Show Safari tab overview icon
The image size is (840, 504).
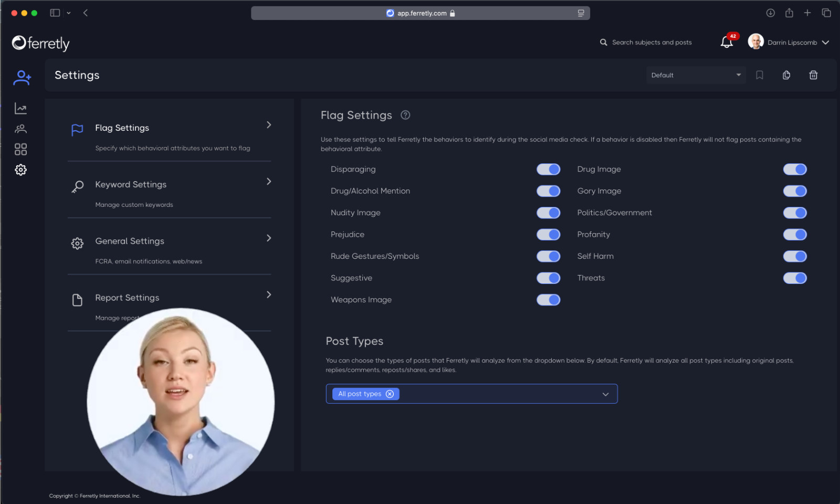tap(826, 13)
